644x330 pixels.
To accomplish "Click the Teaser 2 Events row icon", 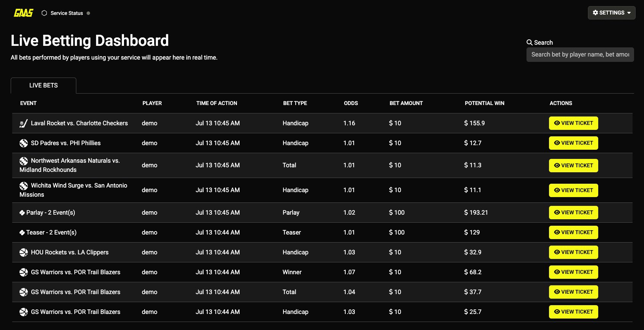I will 22,233.
